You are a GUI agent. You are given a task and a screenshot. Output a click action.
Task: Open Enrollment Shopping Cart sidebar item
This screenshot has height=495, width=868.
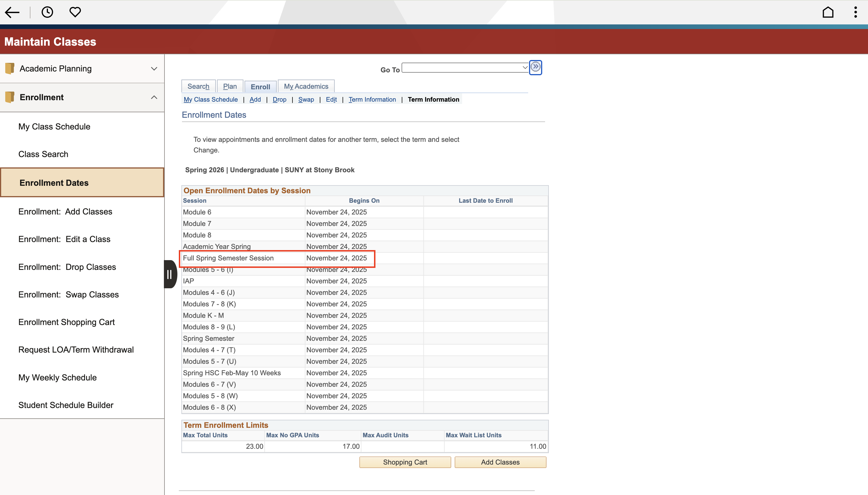[x=82, y=322]
